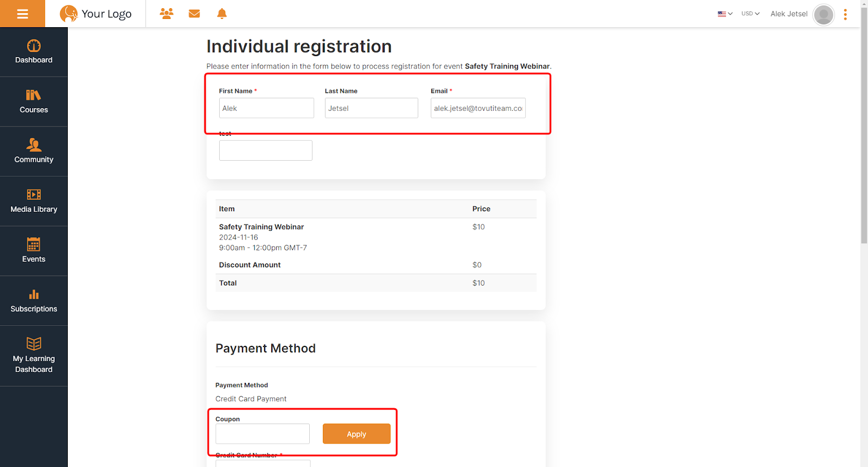Viewport: 868px width, 467px height.
Task: Focus the First Name field
Action: click(266, 108)
